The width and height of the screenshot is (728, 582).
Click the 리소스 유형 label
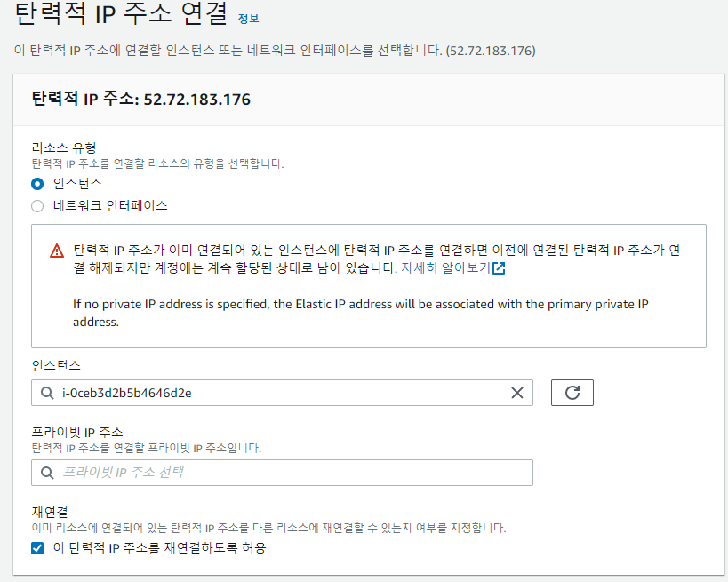(64, 148)
